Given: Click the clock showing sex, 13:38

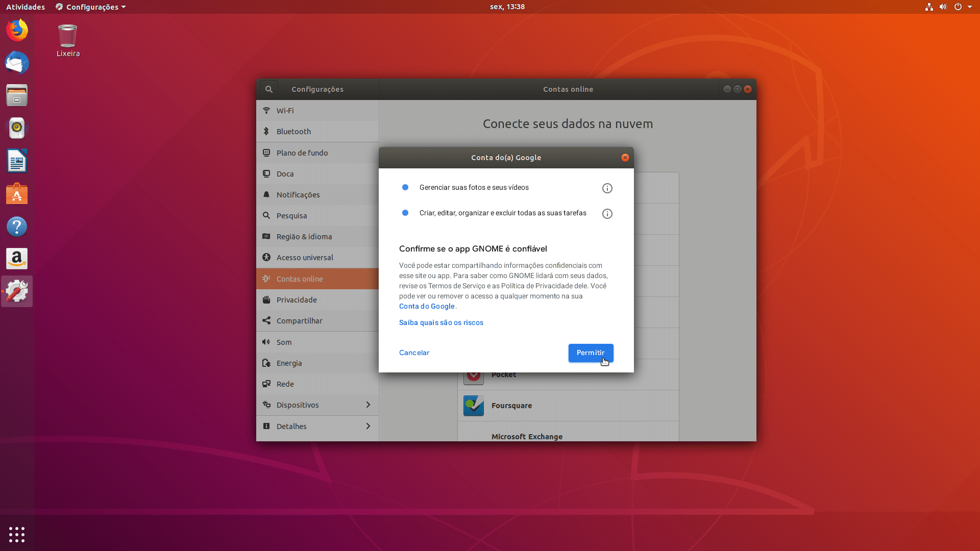Looking at the screenshot, I should pos(507,7).
